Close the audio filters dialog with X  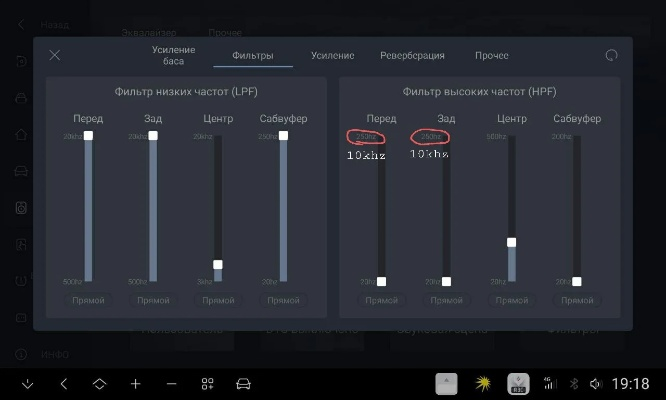pos(55,56)
